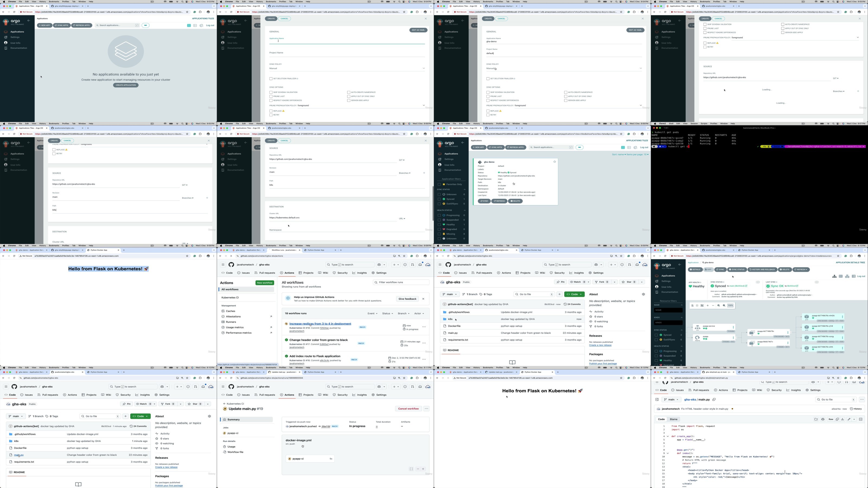This screenshot has width=868, height=488.
Task: Click HISTORY AND ROLLBACK button
Action: 762,270
